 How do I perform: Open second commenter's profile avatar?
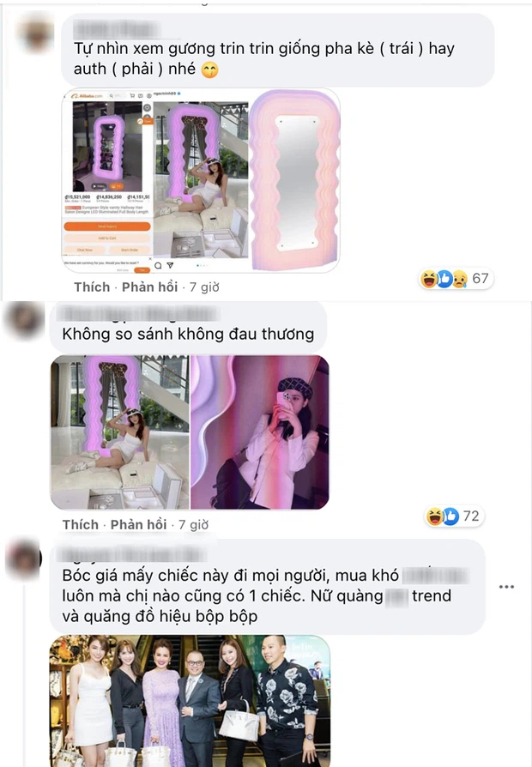click(x=23, y=320)
